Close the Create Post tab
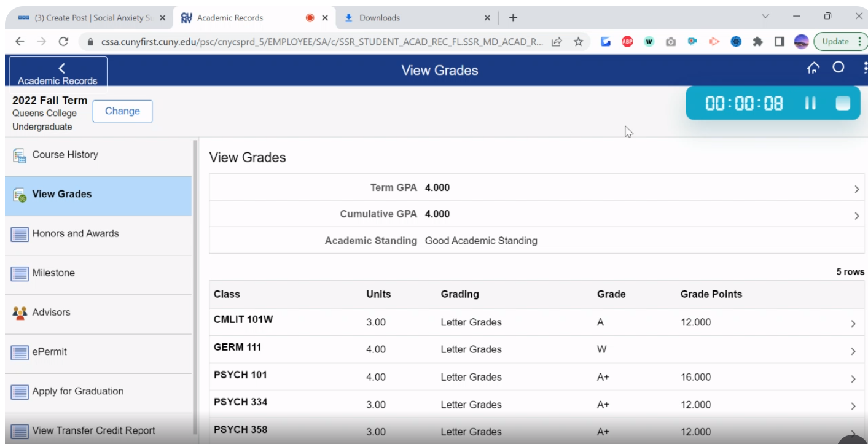The image size is (868, 444). tap(162, 18)
